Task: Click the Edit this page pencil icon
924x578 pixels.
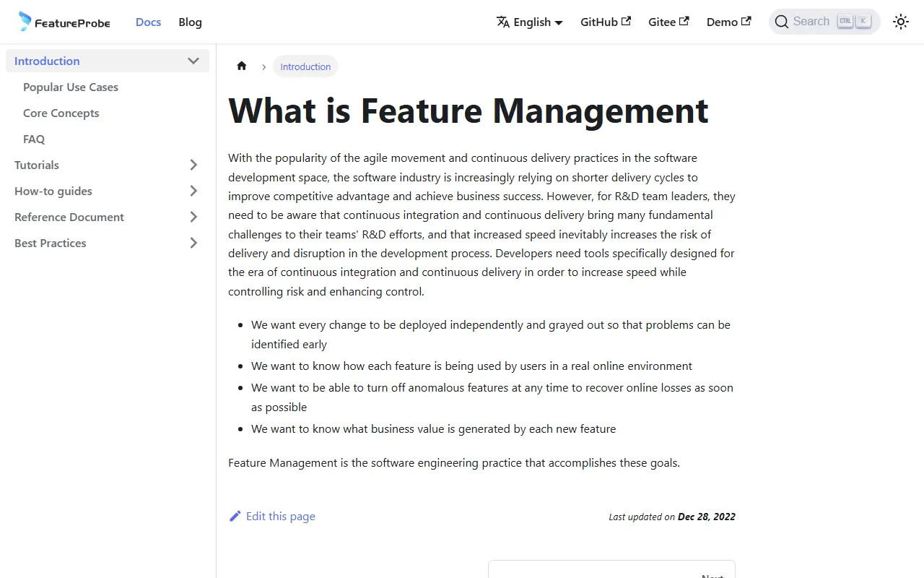Action: 235,516
